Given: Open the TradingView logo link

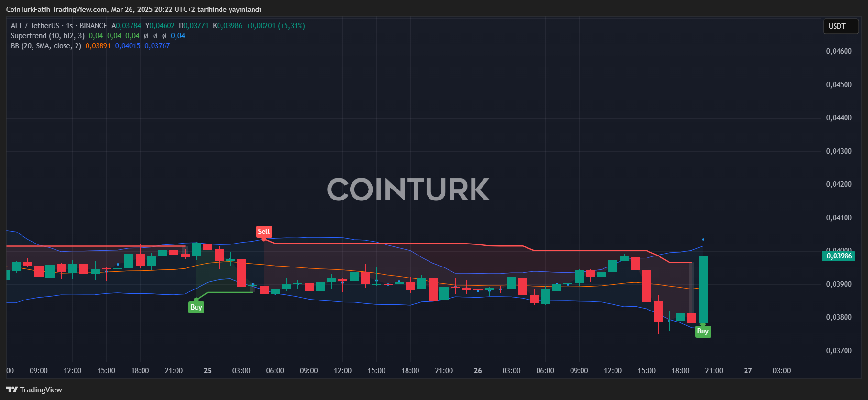Looking at the screenshot, I should tap(34, 389).
